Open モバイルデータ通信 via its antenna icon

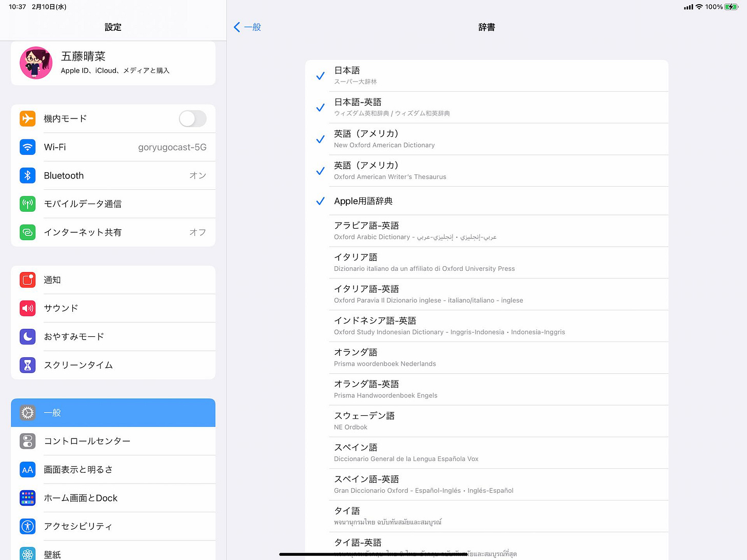coord(27,204)
